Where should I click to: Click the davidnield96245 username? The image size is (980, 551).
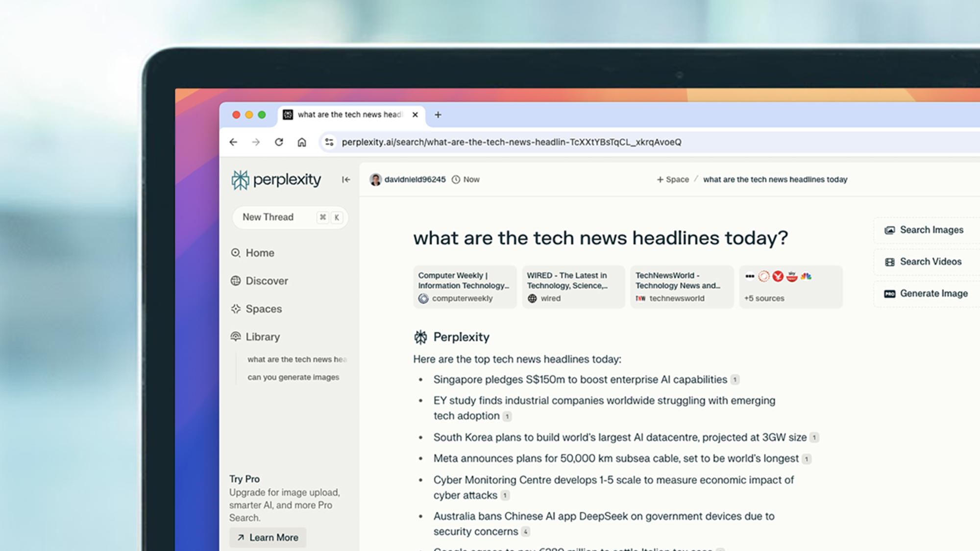(x=415, y=180)
